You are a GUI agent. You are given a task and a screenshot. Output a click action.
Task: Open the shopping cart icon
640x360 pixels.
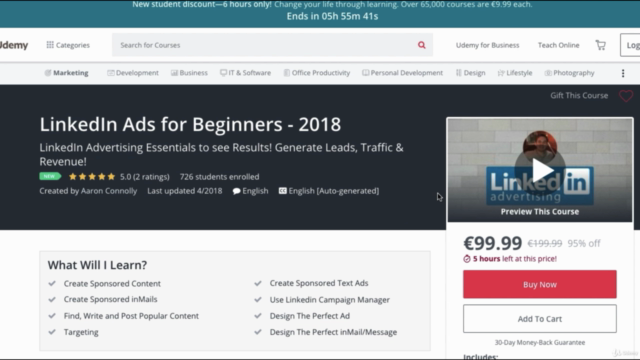tap(600, 45)
